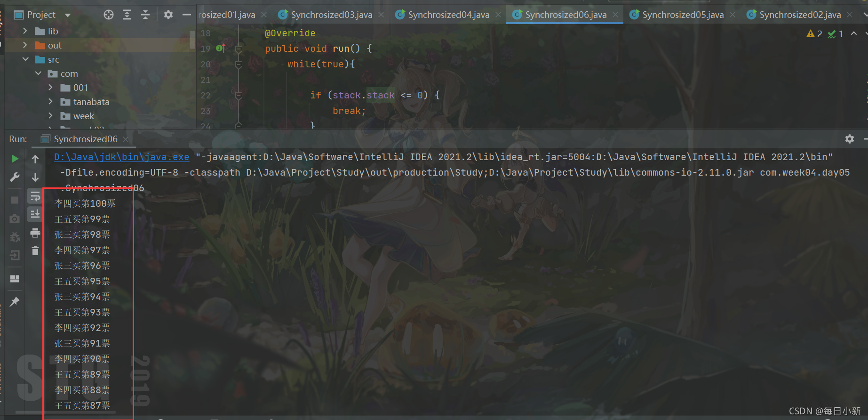This screenshot has height=420, width=868.
Task: Collapse the run() method fold marker on line 19
Action: point(239,49)
